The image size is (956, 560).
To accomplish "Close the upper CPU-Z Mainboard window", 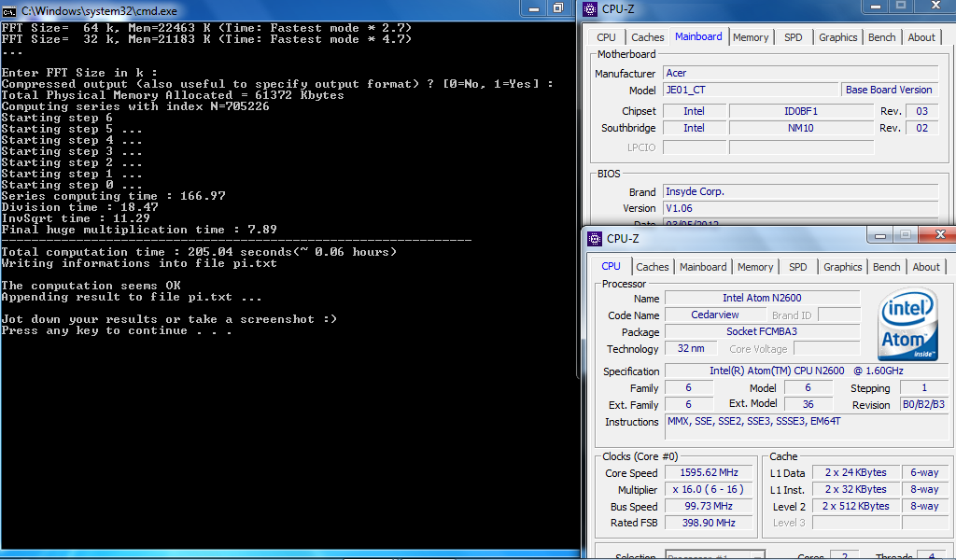I will (935, 7).
